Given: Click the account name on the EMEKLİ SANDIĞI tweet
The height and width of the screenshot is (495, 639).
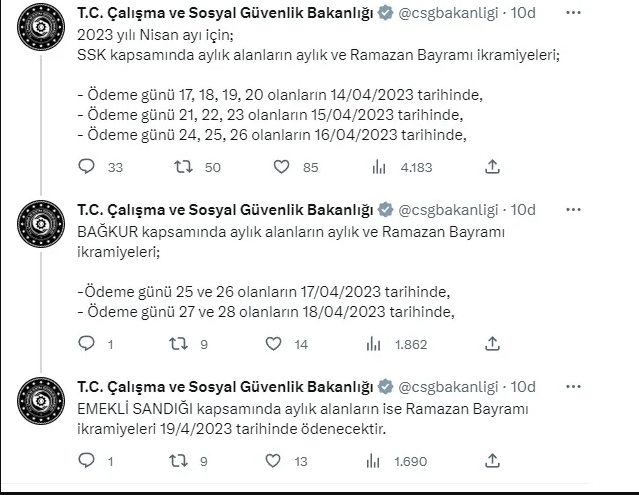Looking at the screenshot, I should point(224,386).
